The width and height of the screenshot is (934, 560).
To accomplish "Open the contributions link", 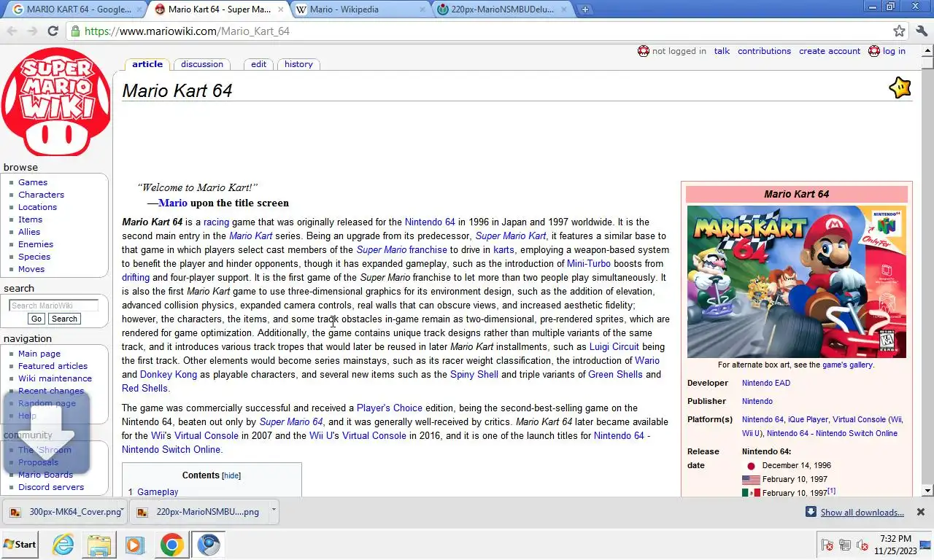I will pyautogui.click(x=764, y=51).
